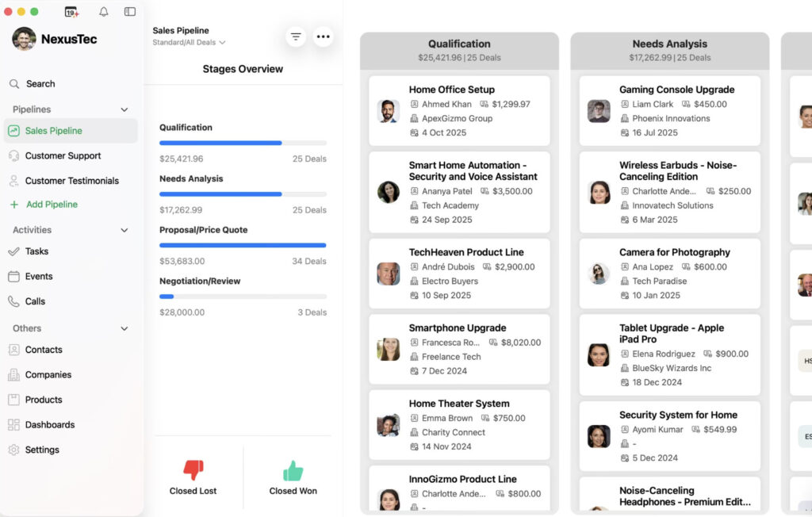Viewport: 812px width, 517px height.
Task: Click the plus icon for Add Pipeline
Action: tap(13, 205)
